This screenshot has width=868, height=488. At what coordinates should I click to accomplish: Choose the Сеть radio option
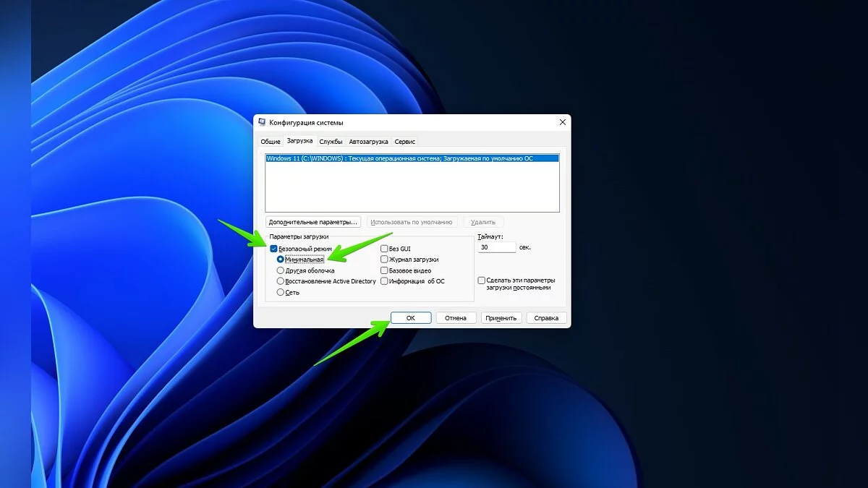click(x=281, y=293)
